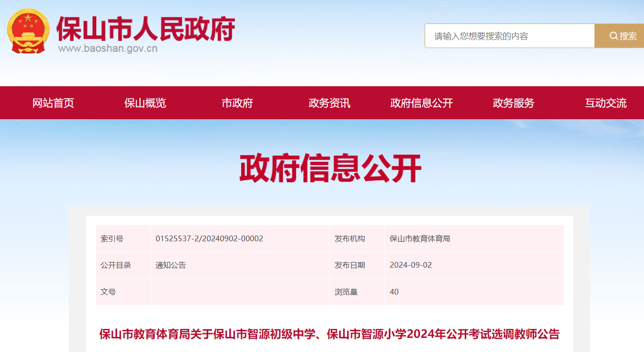Open the 市政府 navigation tab
This screenshot has width=644, height=352.
[237, 103]
